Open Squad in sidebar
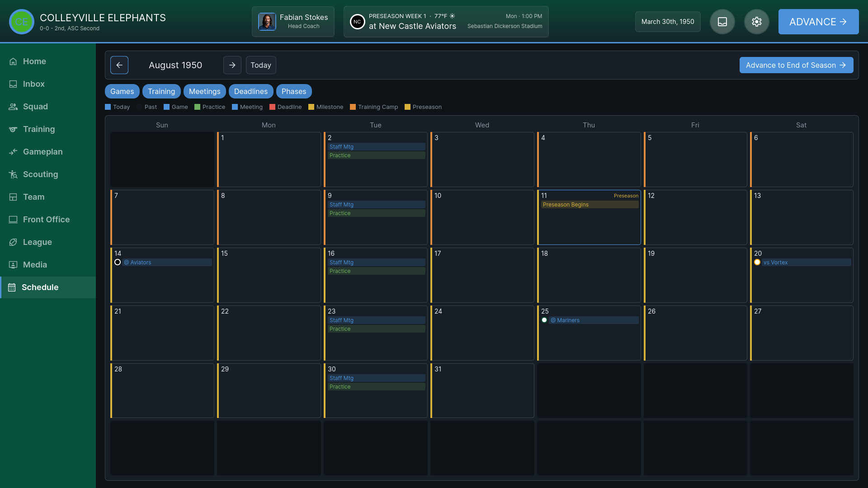868x488 pixels. coord(48,107)
